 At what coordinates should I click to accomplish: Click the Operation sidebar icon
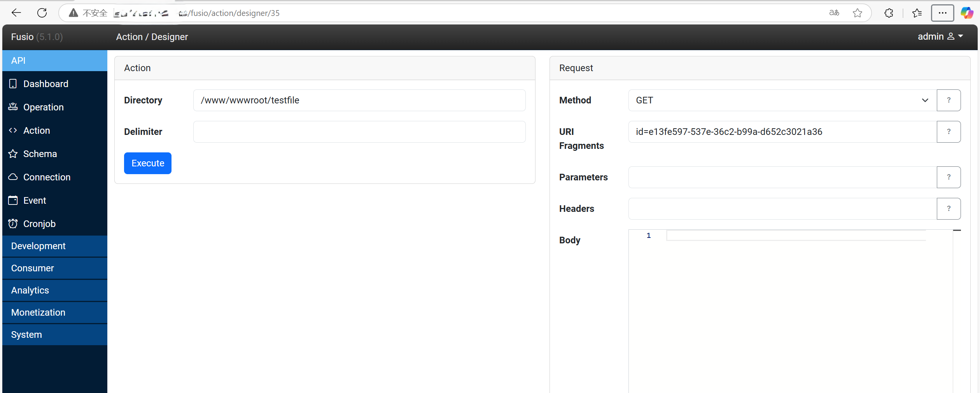[13, 107]
